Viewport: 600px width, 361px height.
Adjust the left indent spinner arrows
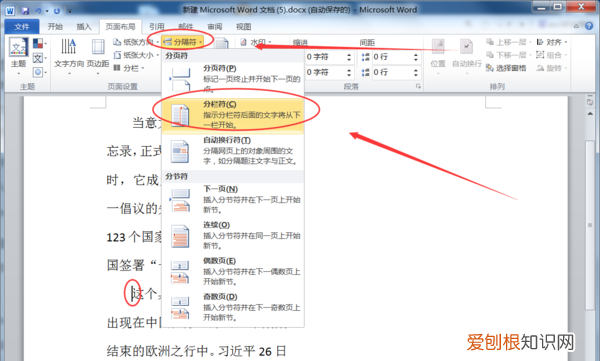(x=349, y=57)
